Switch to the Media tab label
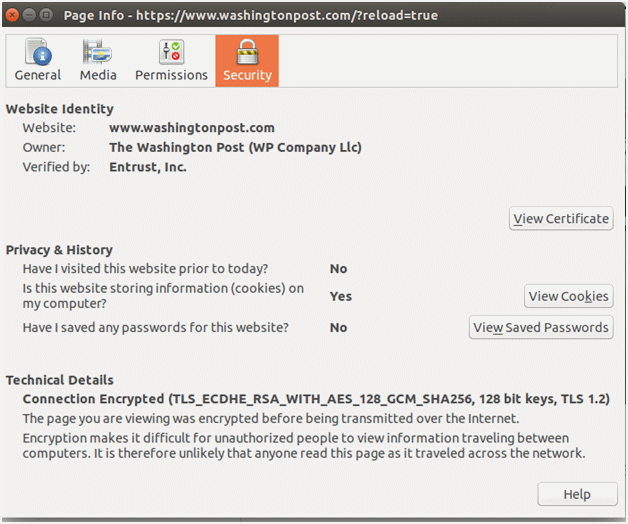 pyautogui.click(x=98, y=75)
